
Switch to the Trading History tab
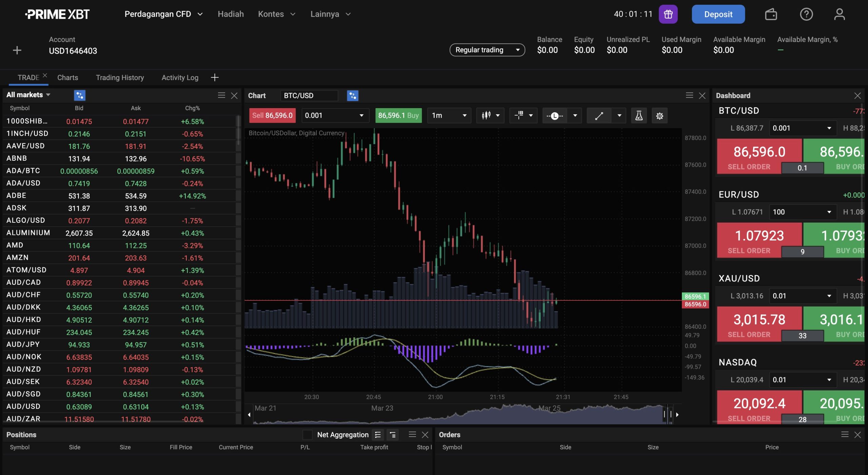click(x=119, y=77)
